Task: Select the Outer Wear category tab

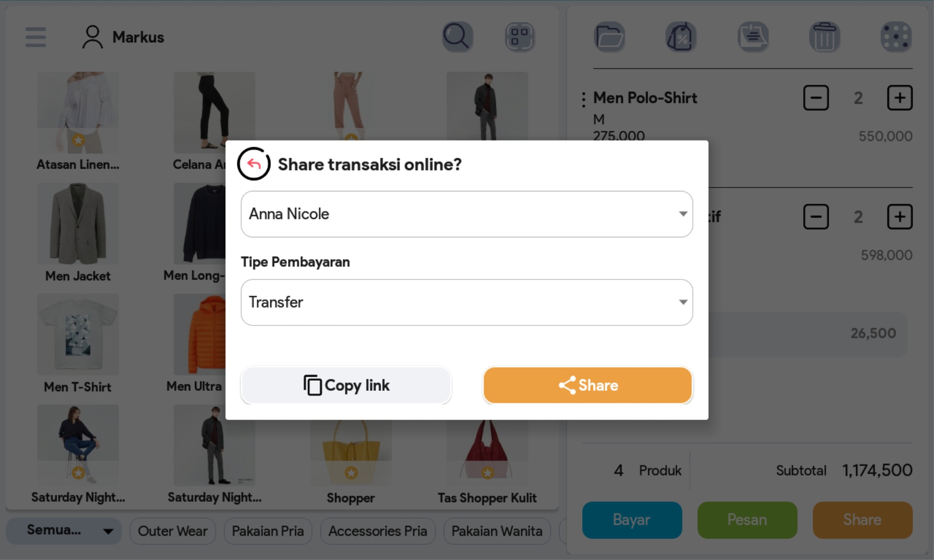Action: pos(172,531)
